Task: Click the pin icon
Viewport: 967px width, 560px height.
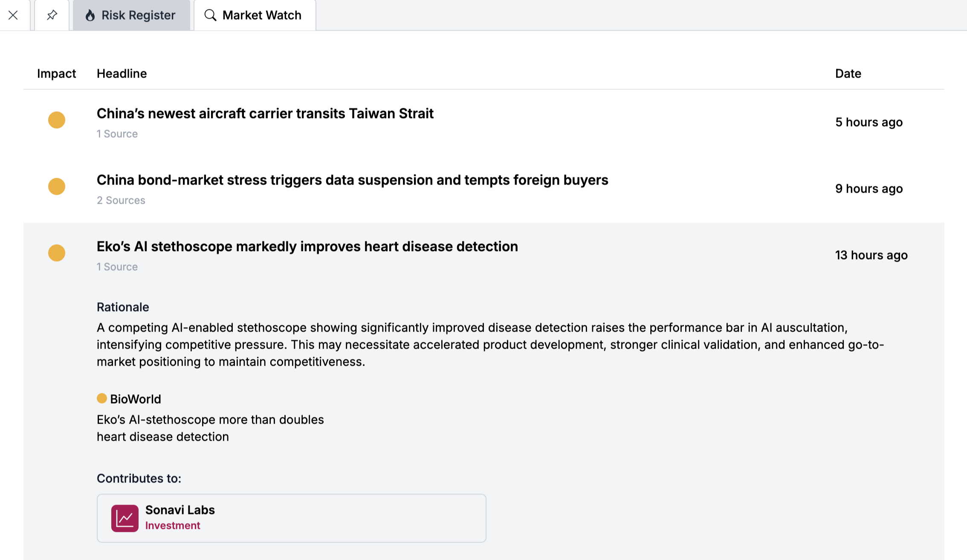Action: (52, 15)
